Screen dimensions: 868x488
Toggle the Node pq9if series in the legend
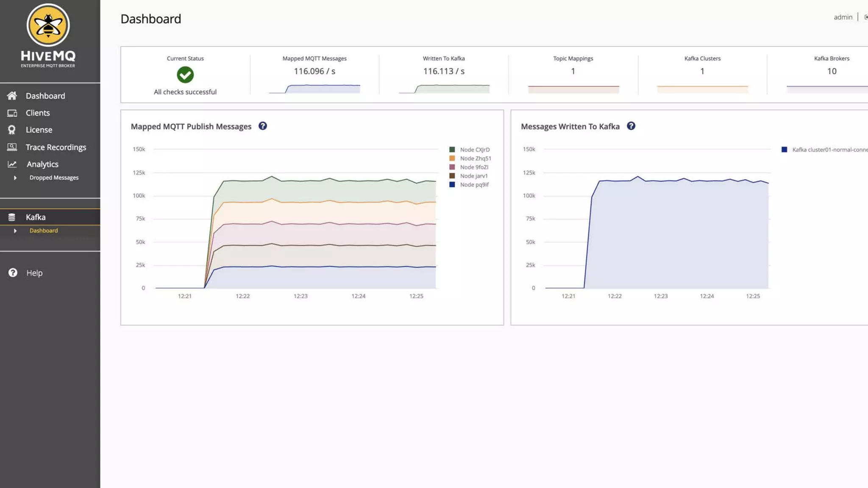(474, 185)
